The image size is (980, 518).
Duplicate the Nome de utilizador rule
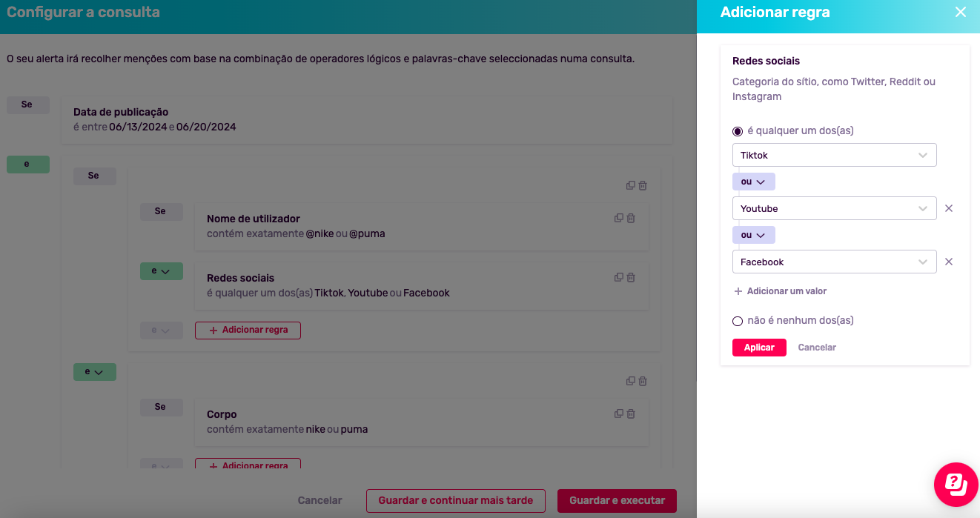point(619,218)
